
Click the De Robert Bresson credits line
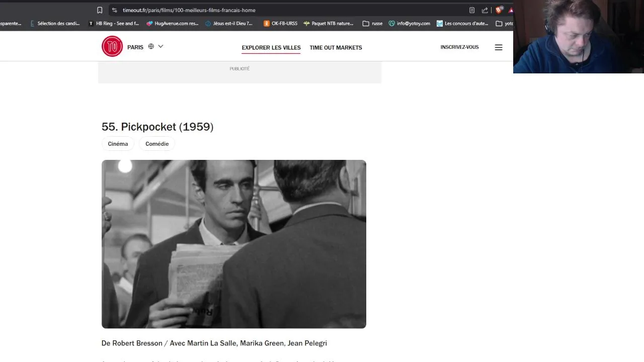click(214, 343)
